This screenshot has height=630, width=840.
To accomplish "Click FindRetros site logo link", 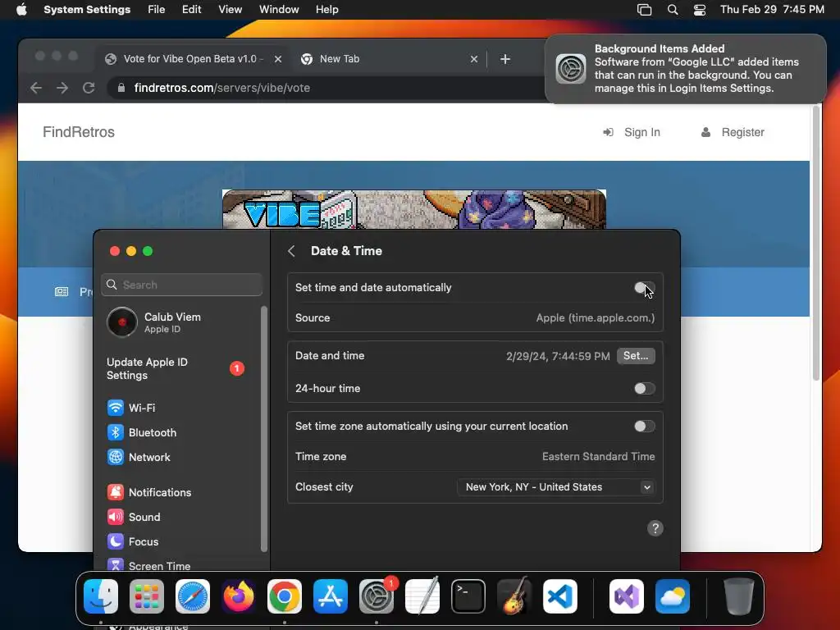I will point(79,132).
